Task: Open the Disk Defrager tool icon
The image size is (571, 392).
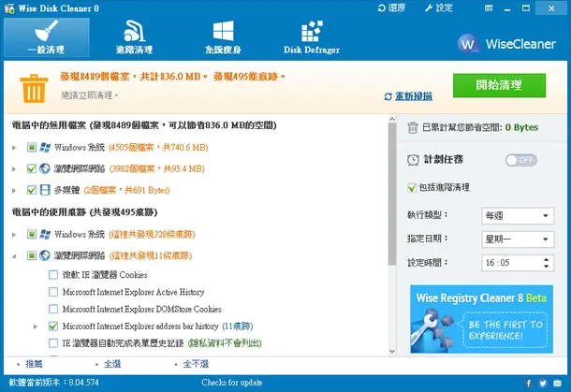Action: click(312, 32)
